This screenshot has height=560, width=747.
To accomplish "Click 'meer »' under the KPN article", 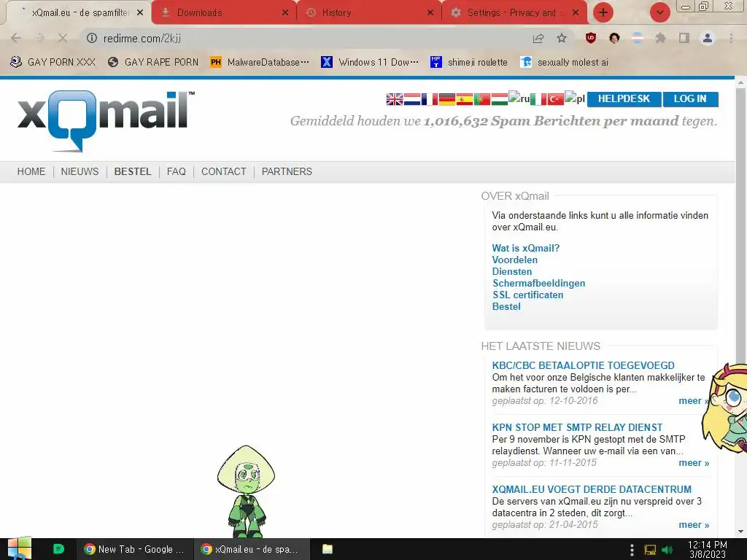I will click(x=694, y=463).
